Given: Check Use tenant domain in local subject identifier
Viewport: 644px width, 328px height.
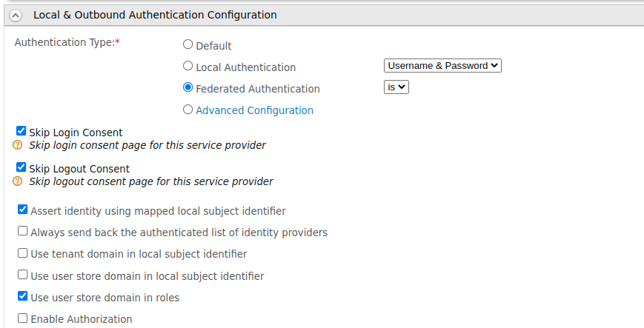Looking at the screenshot, I should point(22,253).
